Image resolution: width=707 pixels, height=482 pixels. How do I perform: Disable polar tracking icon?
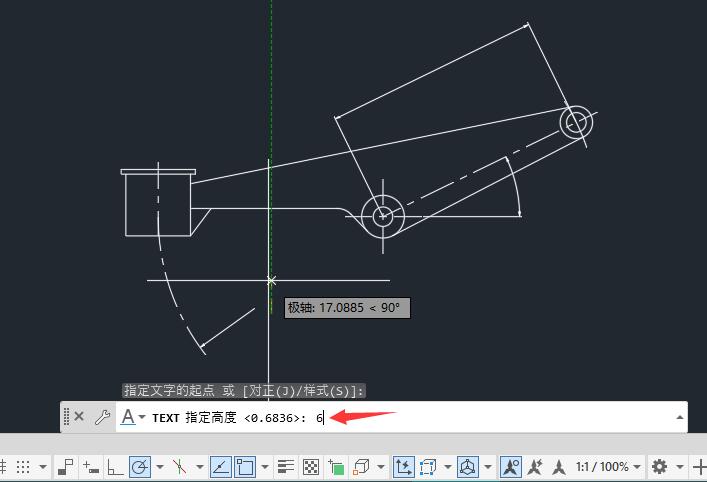[140, 467]
